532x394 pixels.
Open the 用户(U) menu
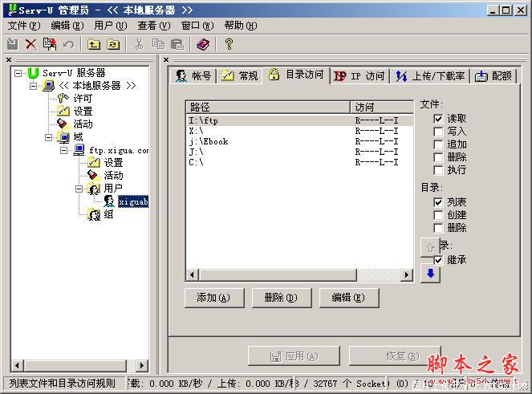[x=111, y=26]
